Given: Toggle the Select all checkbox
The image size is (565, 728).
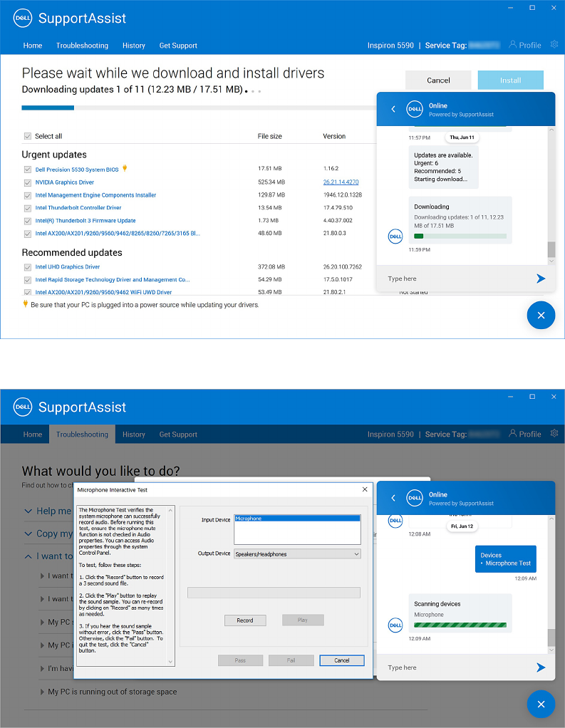Looking at the screenshot, I should pyautogui.click(x=27, y=136).
